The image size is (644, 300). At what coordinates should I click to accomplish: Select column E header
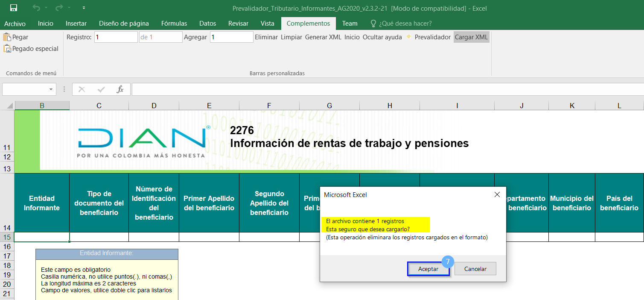pos(209,106)
